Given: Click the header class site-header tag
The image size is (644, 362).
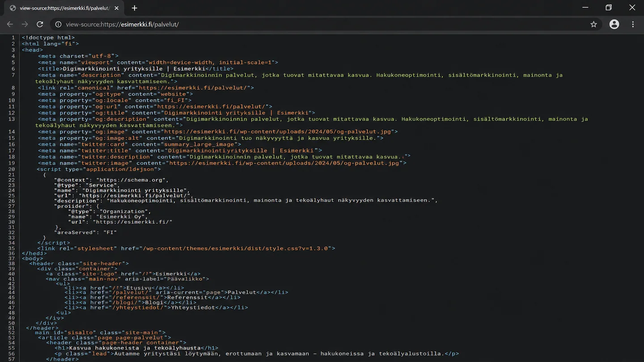Looking at the screenshot, I should coord(79,264).
